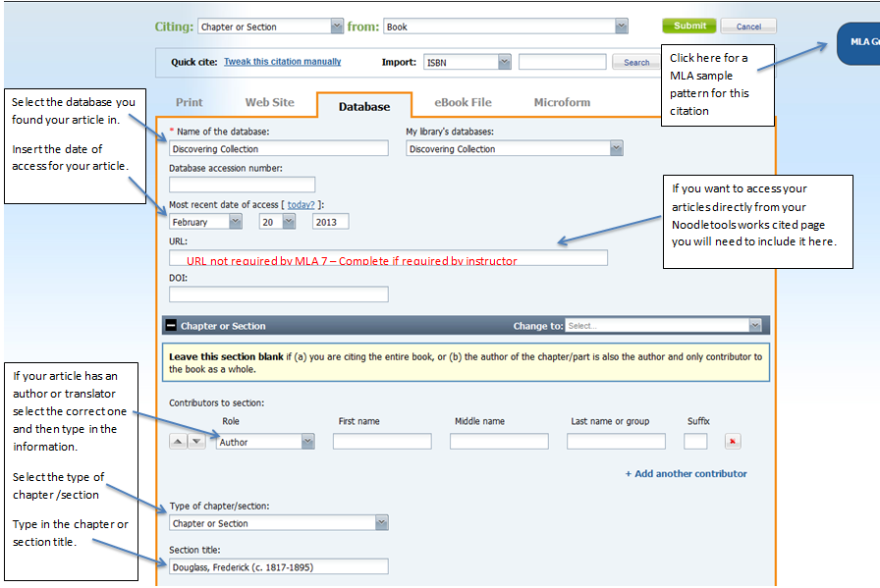Open the contributor Role dropdown
The width and height of the screenshot is (880, 588).
coord(306,442)
